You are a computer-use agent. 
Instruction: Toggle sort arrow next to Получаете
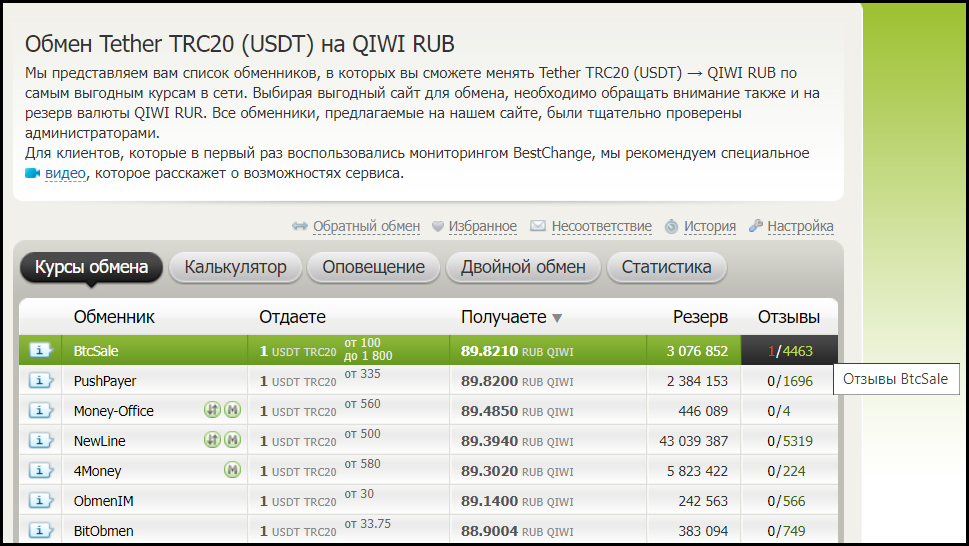click(x=557, y=318)
